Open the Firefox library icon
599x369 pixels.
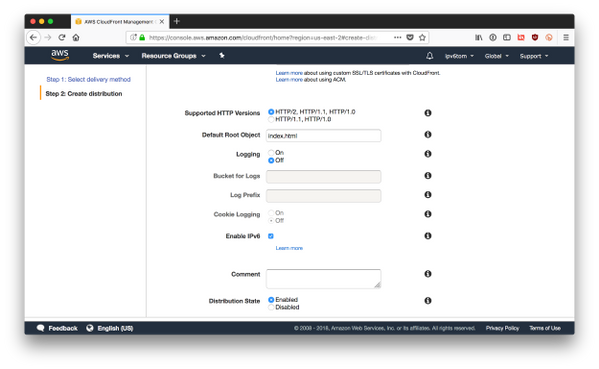[x=479, y=37]
